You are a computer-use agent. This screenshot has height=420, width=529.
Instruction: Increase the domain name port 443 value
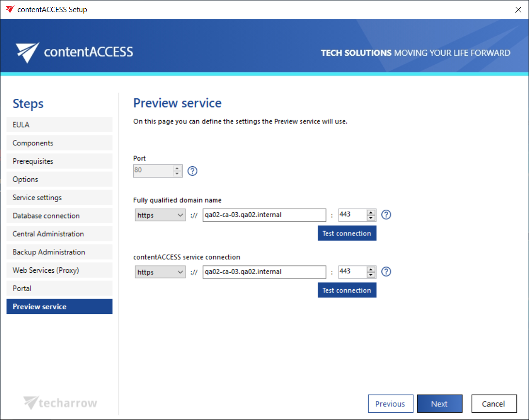click(372, 212)
